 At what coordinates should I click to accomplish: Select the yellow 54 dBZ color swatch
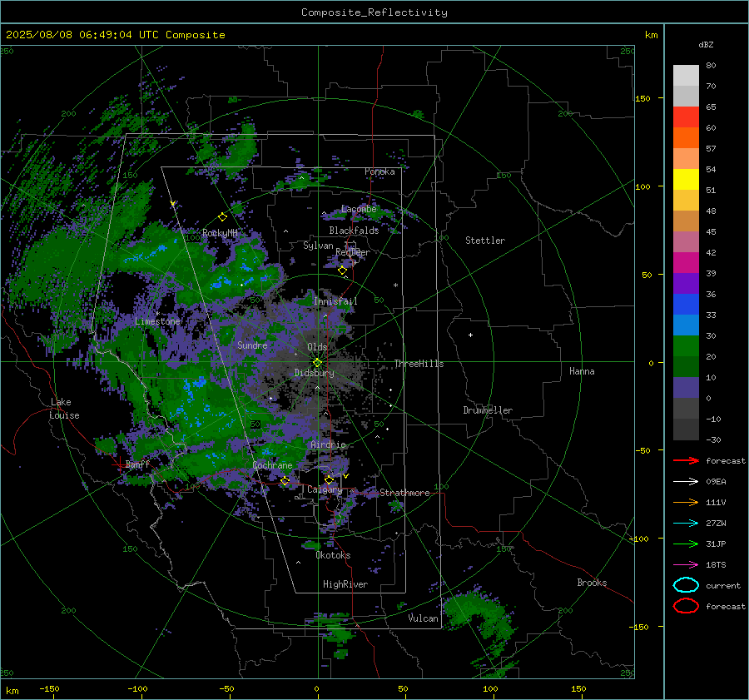point(686,179)
